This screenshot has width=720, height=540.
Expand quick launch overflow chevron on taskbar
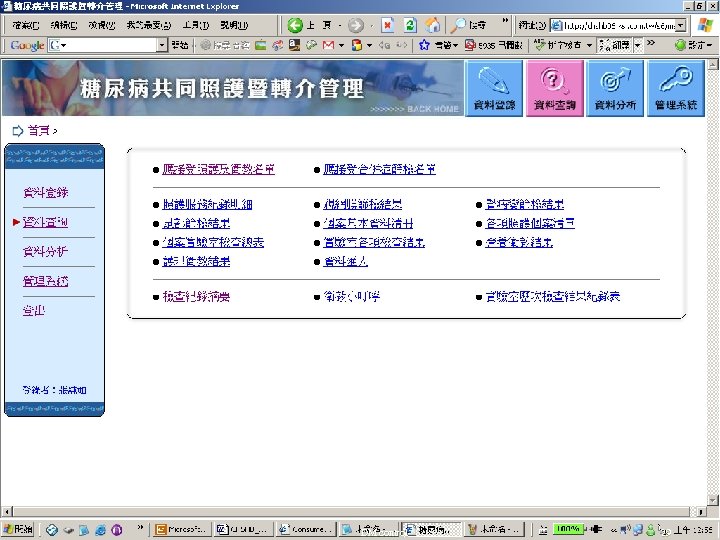point(140,527)
